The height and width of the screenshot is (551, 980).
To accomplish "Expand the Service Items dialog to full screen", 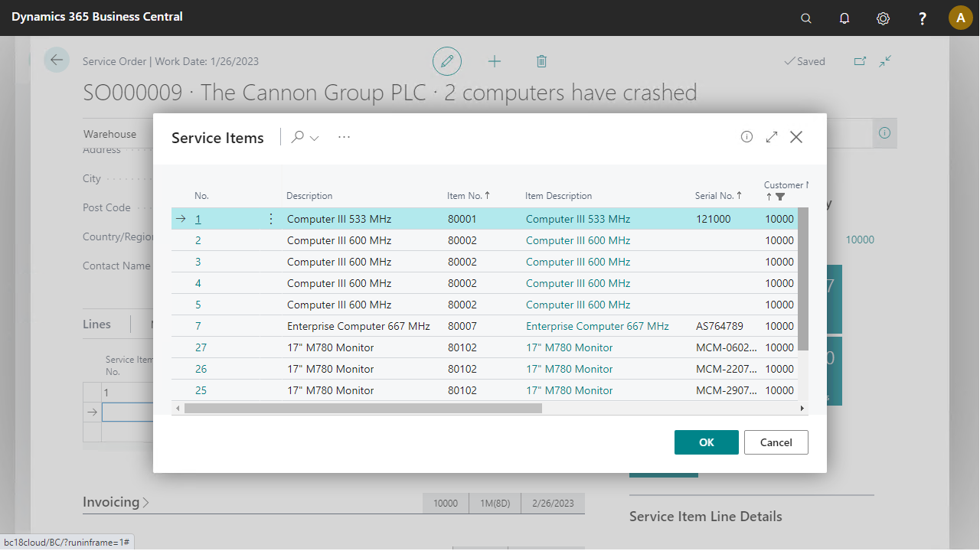I will coord(772,137).
